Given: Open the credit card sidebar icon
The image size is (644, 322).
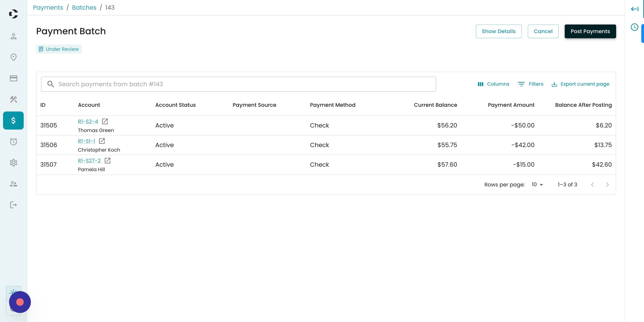Looking at the screenshot, I should tap(14, 78).
